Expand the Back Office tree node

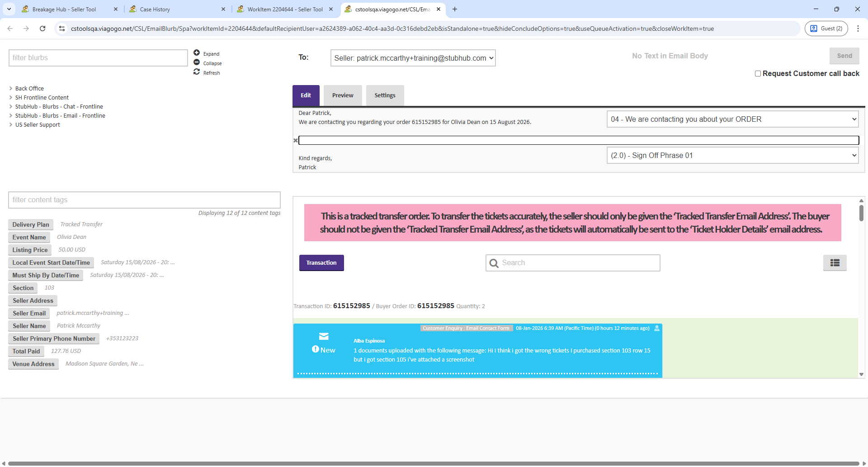pos(11,89)
